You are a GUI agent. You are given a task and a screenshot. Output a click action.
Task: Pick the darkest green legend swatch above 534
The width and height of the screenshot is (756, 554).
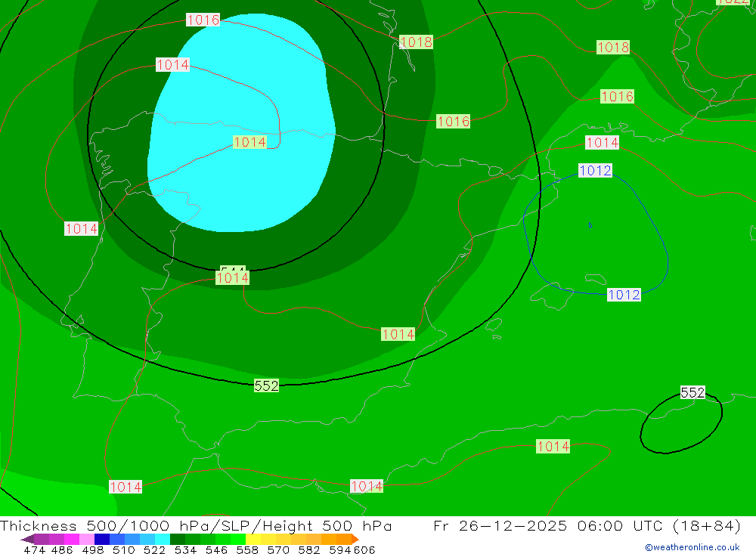point(178,539)
